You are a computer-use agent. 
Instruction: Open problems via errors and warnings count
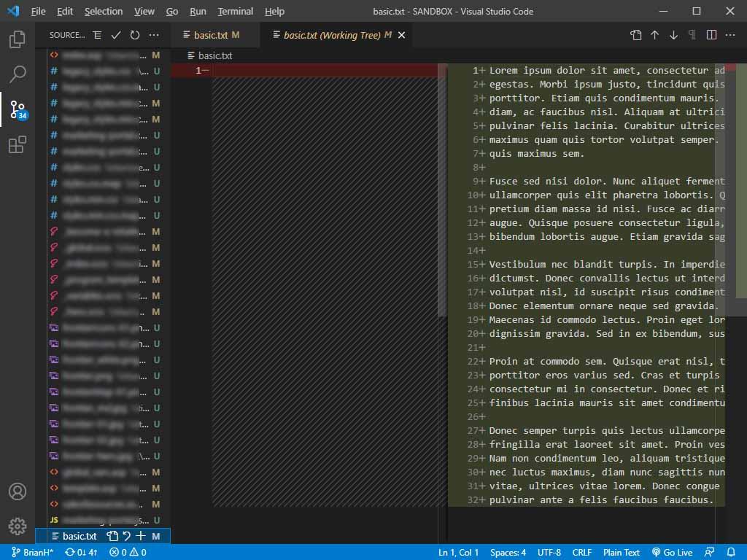[128, 553]
